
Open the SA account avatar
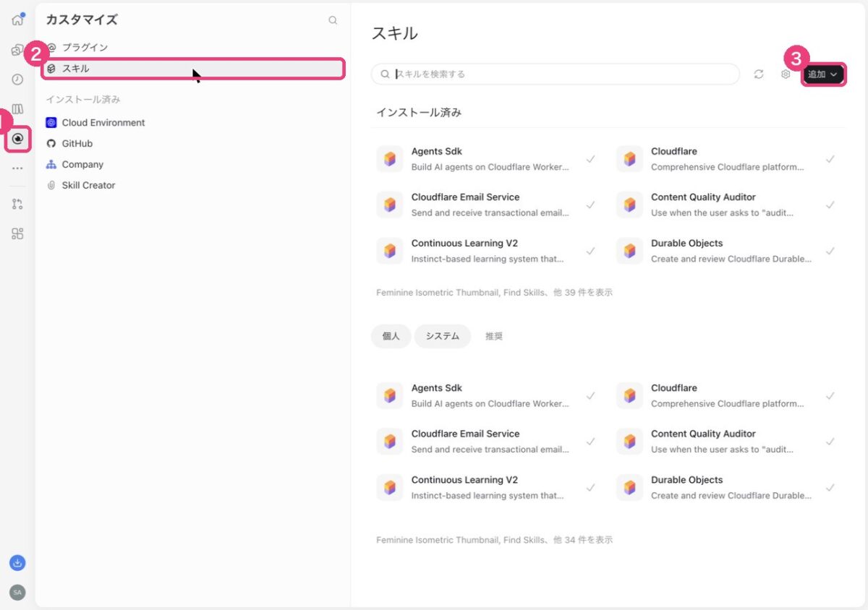pyautogui.click(x=17, y=593)
